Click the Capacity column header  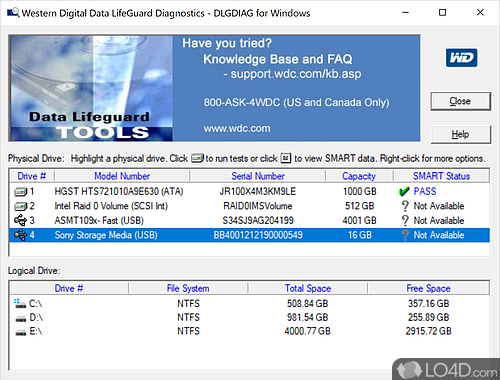coord(359,176)
